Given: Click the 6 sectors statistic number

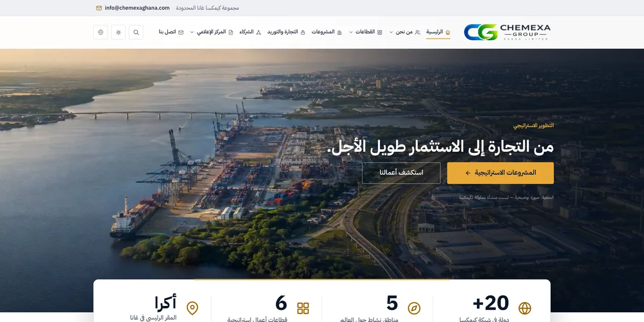Looking at the screenshot, I should point(281,303).
